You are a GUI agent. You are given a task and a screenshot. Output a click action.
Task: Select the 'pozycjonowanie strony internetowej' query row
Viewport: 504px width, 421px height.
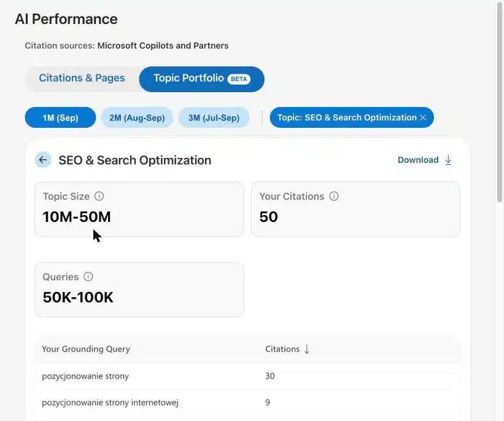pyautogui.click(x=247, y=403)
